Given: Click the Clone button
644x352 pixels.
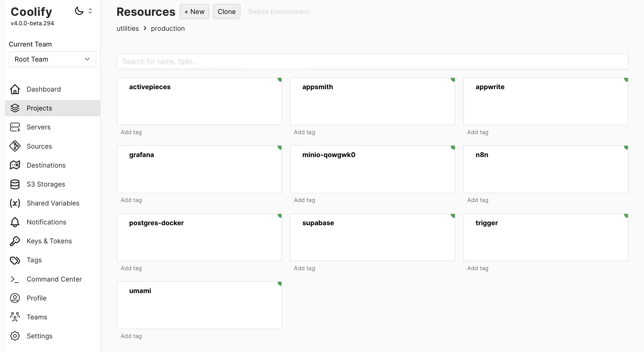Looking at the screenshot, I should coord(227,12).
